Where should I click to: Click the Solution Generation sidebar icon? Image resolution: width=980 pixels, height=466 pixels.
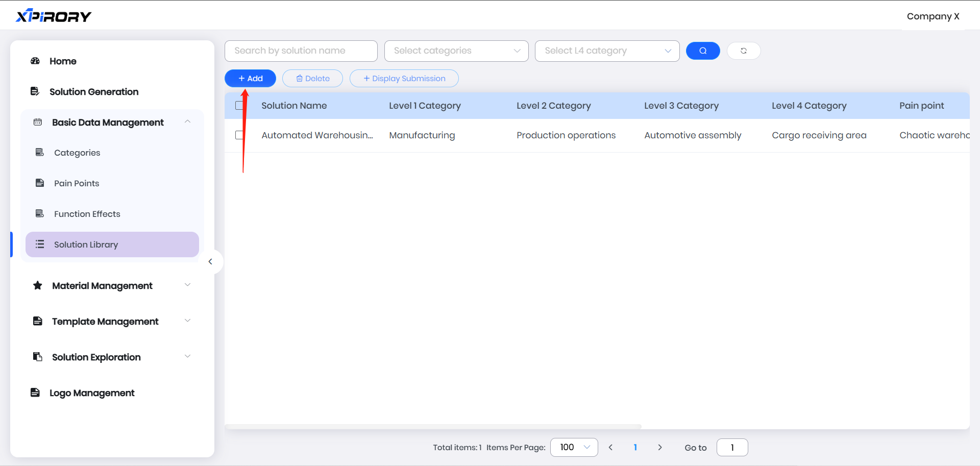(x=35, y=92)
